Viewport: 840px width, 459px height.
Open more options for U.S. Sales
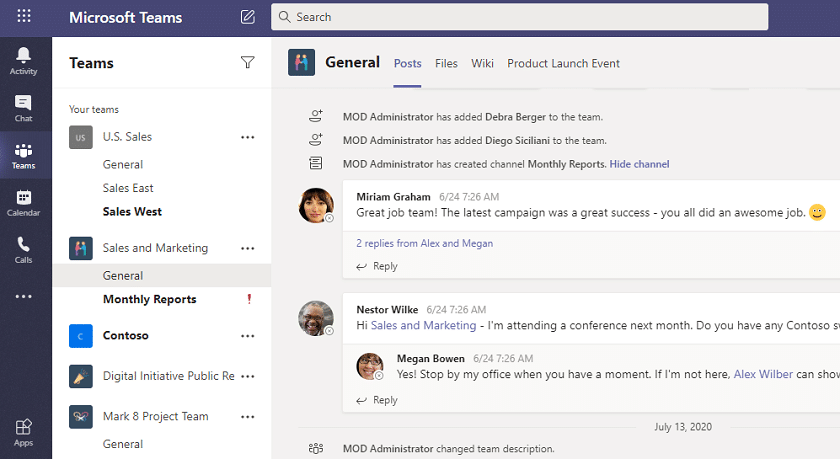248,137
